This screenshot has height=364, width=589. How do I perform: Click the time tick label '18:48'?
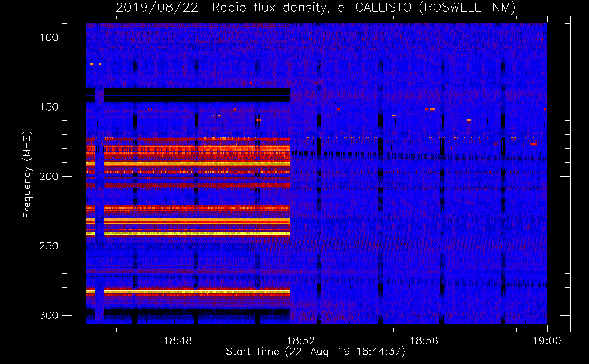(x=178, y=341)
